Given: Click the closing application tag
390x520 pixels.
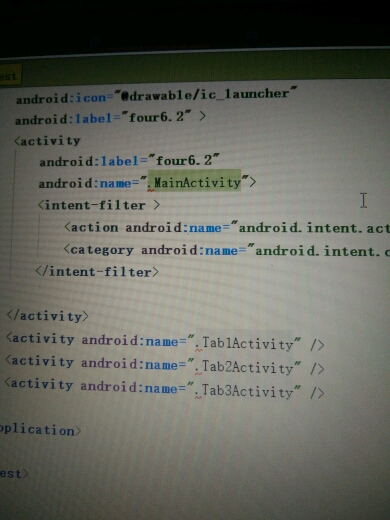Looking at the screenshot, I should pos(40,430).
